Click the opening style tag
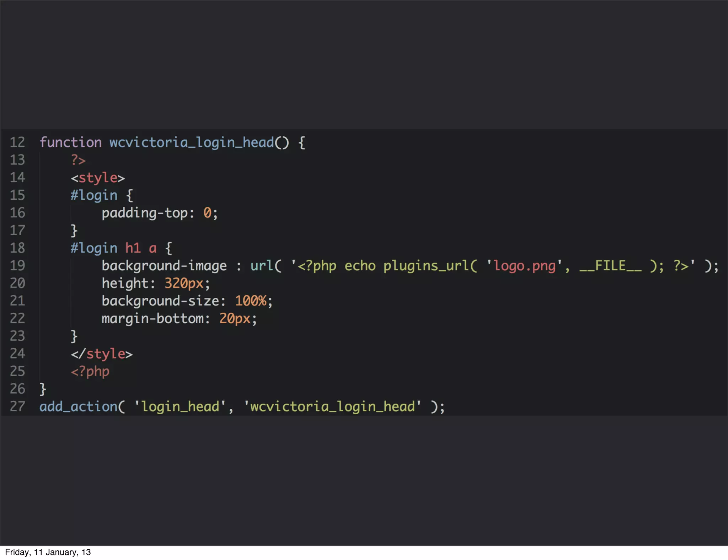Screen dimensions: 728x560 [x=98, y=178]
